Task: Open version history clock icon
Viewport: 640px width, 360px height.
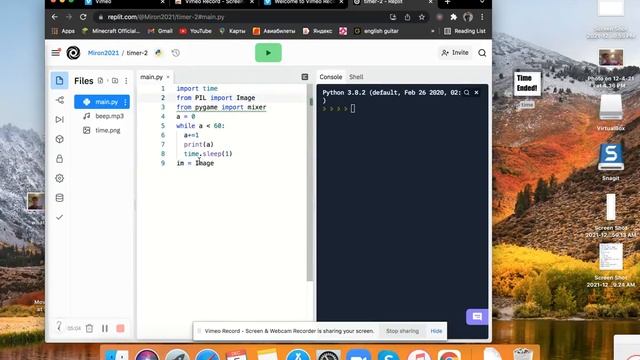Action: coord(176,53)
